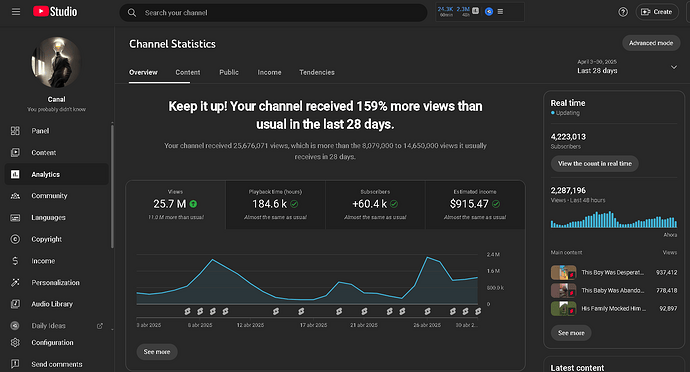This screenshot has height=372, width=690.
Task: Select the Playback time metric card
Action: point(275,205)
